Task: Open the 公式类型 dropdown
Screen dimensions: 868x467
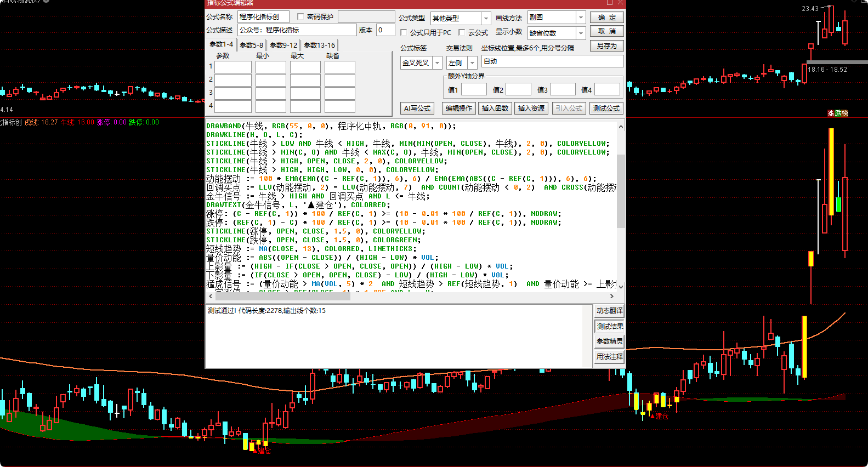Action: [x=485, y=18]
